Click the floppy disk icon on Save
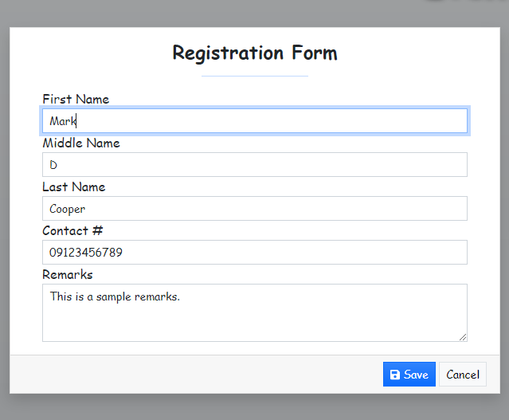The width and height of the screenshot is (509, 420). [x=395, y=375]
